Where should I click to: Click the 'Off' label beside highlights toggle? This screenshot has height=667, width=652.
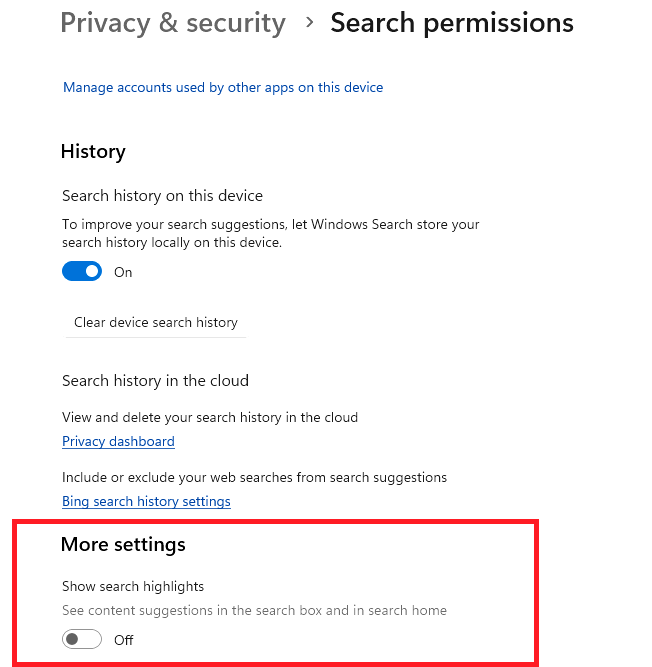point(124,640)
